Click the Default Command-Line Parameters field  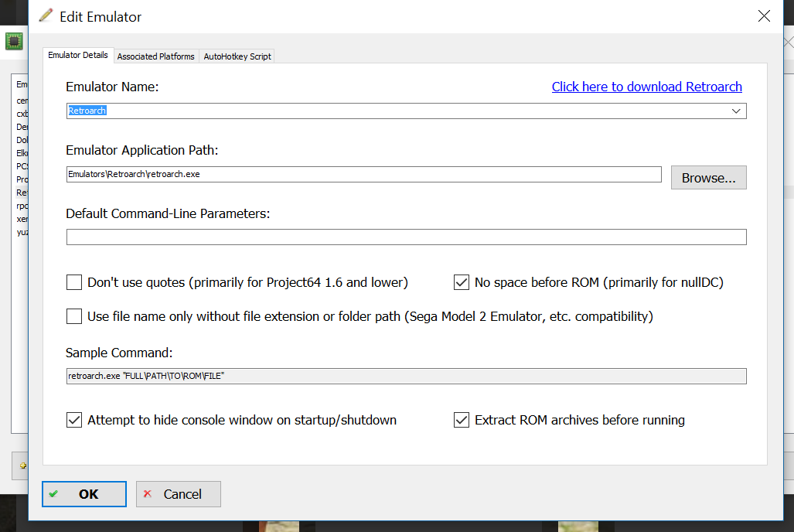click(406, 237)
